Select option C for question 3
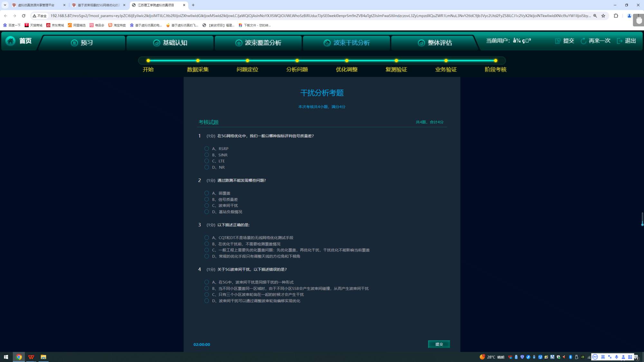This screenshot has height=362, width=644. click(x=207, y=250)
